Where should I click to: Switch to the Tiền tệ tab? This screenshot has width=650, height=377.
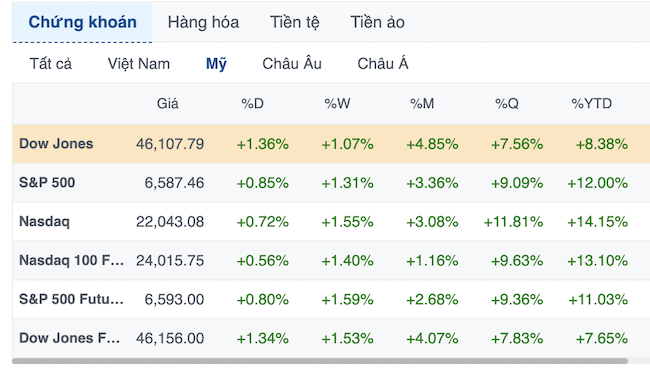tap(295, 22)
